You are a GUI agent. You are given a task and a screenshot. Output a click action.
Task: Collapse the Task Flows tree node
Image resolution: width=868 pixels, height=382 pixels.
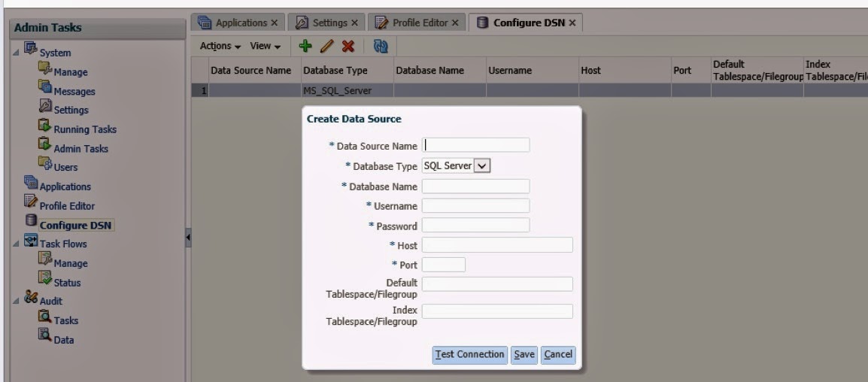click(16, 244)
